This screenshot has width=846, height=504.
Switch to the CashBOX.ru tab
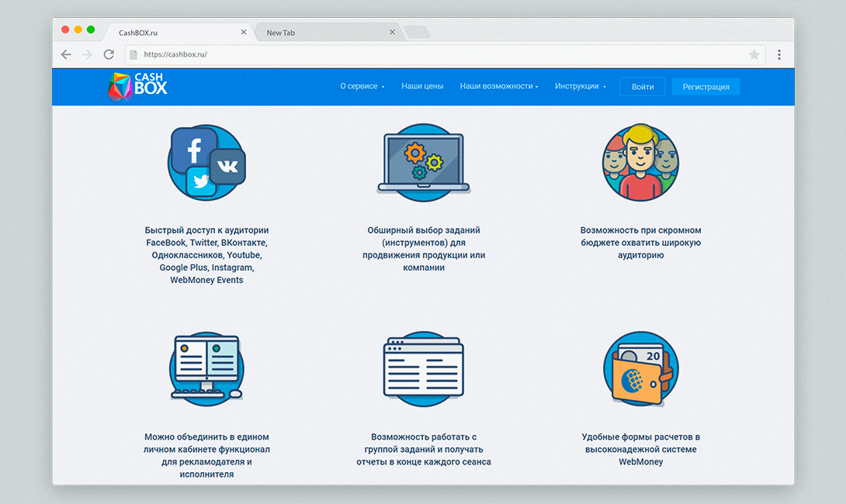(x=178, y=33)
